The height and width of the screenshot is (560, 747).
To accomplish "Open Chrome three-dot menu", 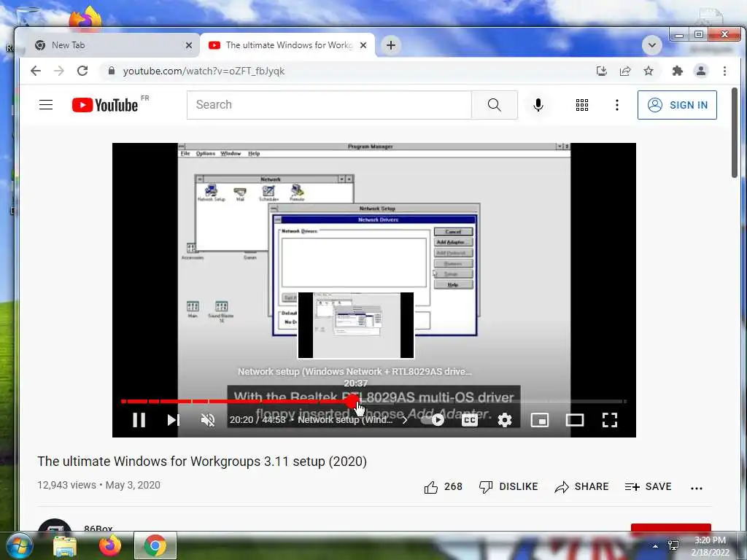I will point(724,71).
